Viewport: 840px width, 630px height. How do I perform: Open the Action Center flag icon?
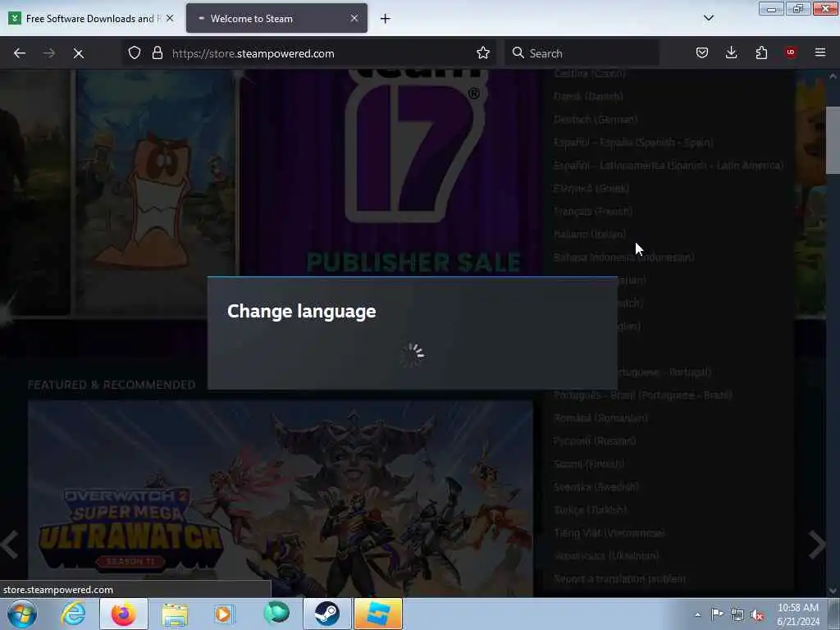pyautogui.click(x=717, y=614)
